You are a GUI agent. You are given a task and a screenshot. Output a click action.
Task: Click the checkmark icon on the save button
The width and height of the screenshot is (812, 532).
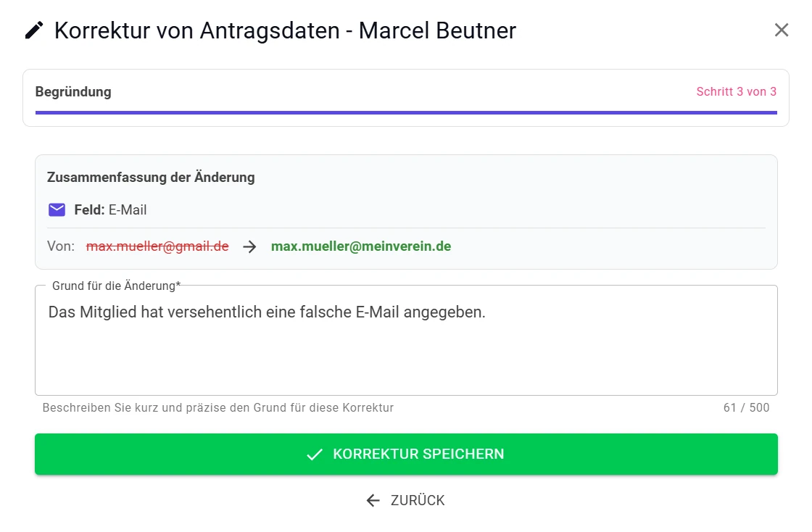[x=314, y=454]
